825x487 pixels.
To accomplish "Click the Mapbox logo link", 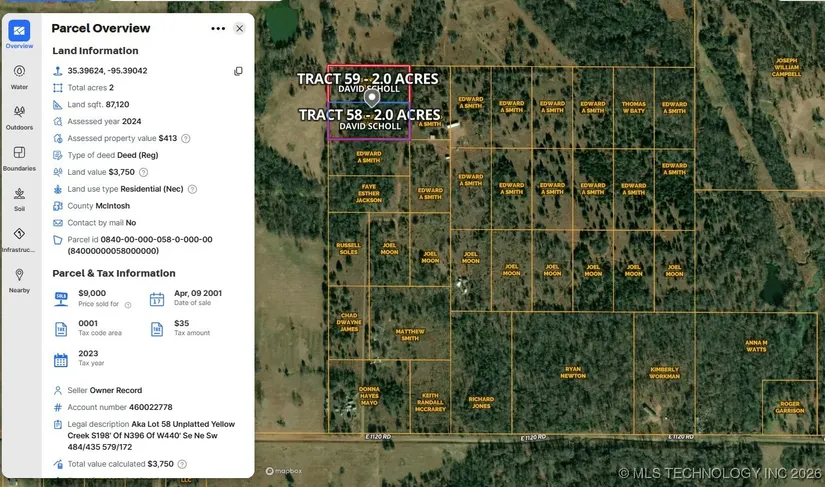I will pos(284,471).
